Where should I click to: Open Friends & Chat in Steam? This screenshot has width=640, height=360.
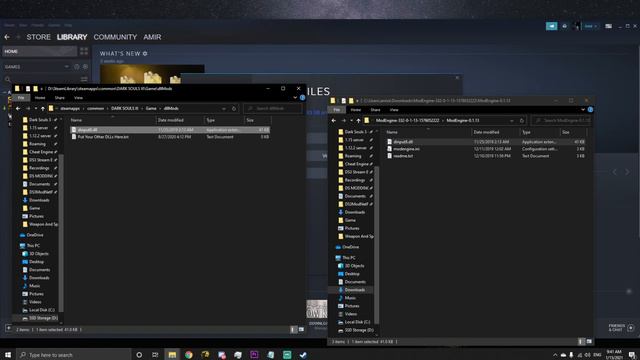pos(621,328)
